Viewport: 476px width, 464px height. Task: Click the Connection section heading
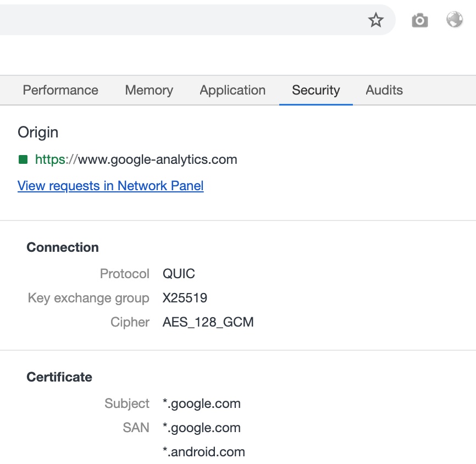click(62, 247)
